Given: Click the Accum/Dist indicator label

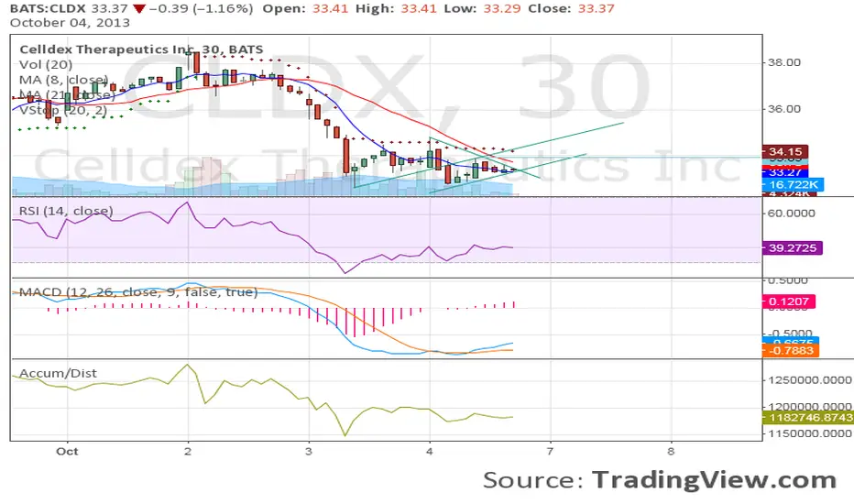Looking at the screenshot, I should 58,373.
